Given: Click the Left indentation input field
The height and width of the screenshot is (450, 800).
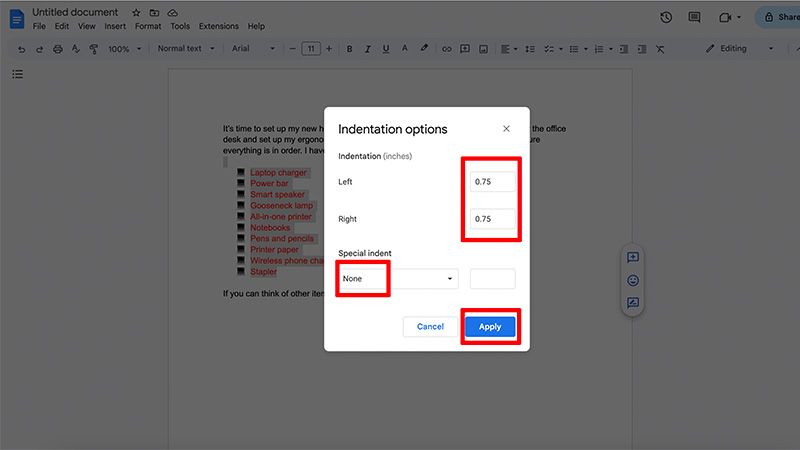Looking at the screenshot, I should 492,182.
